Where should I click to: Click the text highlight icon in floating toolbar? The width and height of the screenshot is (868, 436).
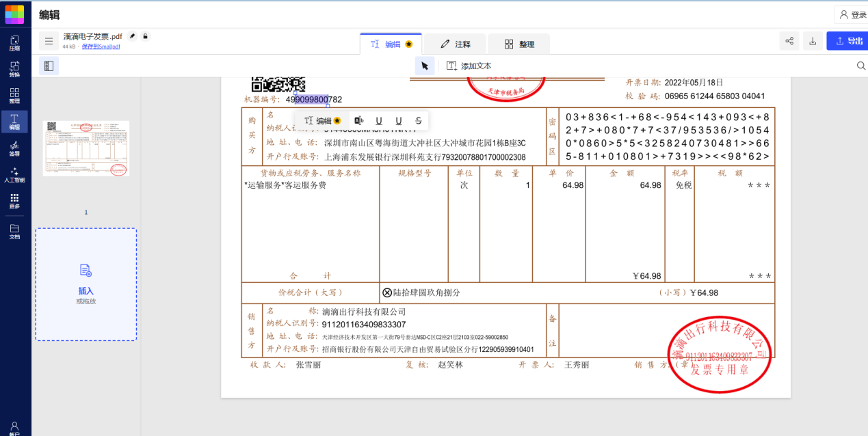click(x=359, y=121)
